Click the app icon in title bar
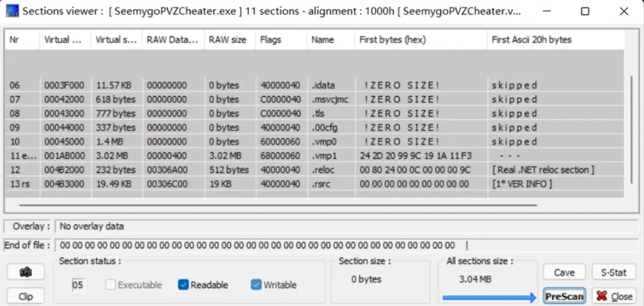This screenshot has width=644, height=306. click(12, 11)
